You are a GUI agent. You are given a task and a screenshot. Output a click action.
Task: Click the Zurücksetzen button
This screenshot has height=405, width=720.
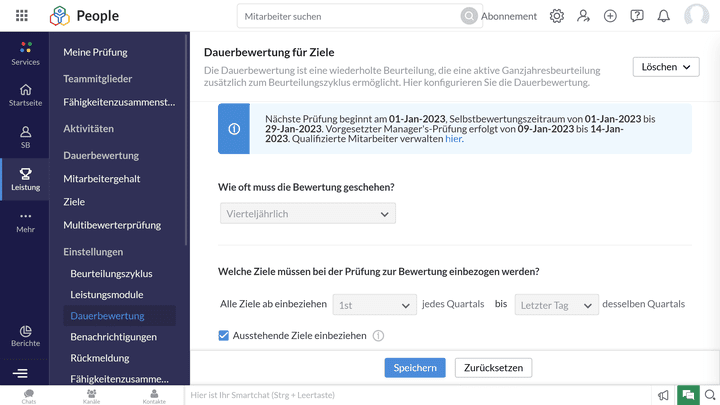point(493,368)
